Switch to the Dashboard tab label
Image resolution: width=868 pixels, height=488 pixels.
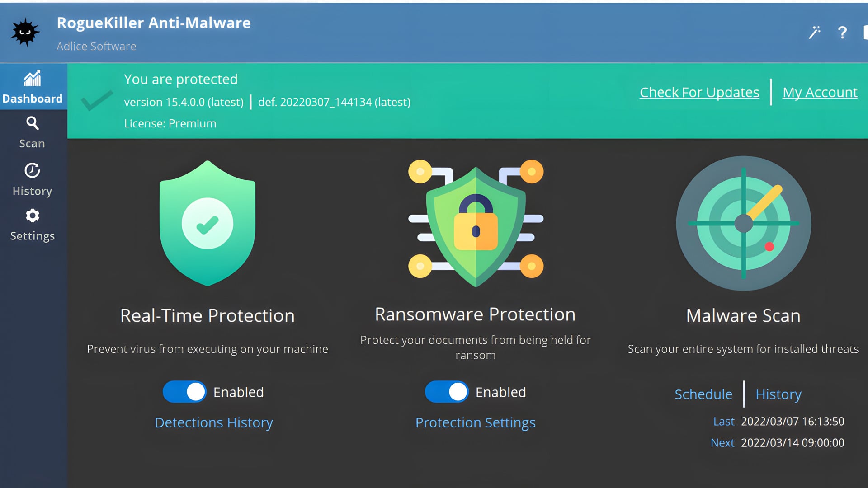(32, 99)
